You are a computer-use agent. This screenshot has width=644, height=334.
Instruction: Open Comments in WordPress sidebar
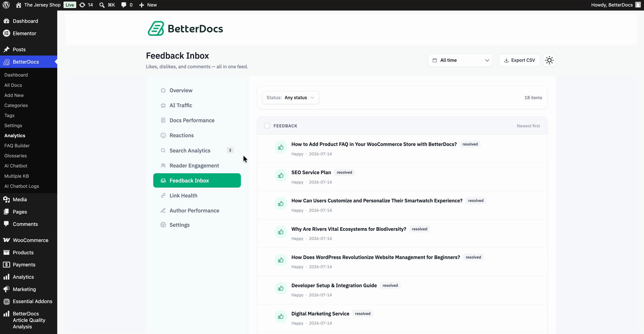click(x=25, y=224)
